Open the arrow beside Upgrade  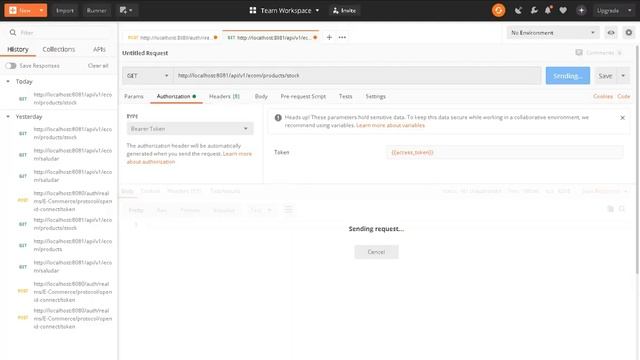point(629,11)
